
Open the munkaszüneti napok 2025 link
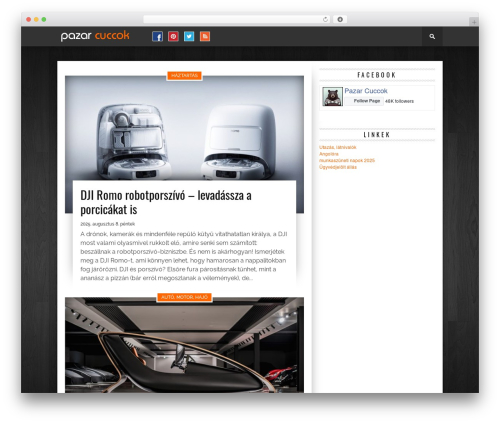(x=347, y=160)
